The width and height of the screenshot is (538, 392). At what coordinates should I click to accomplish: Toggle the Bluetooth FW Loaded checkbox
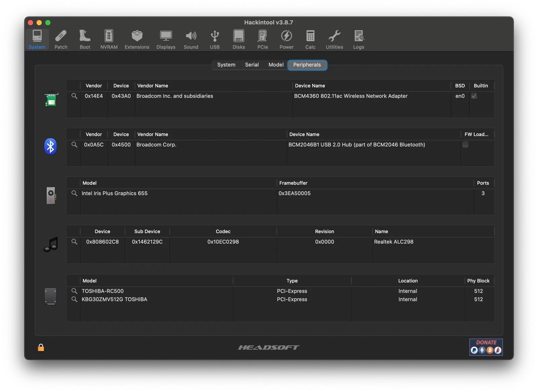pyautogui.click(x=465, y=145)
